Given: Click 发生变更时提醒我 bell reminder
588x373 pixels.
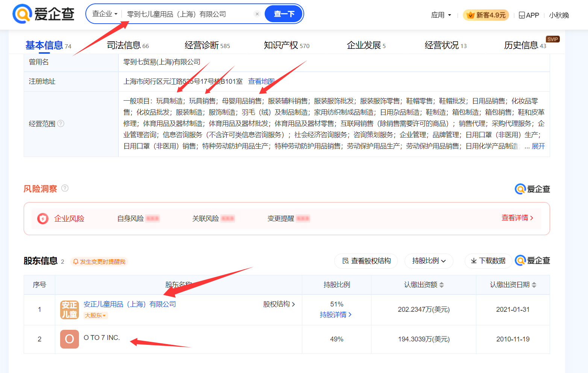Looking at the screenshot, I should point(99,261).
